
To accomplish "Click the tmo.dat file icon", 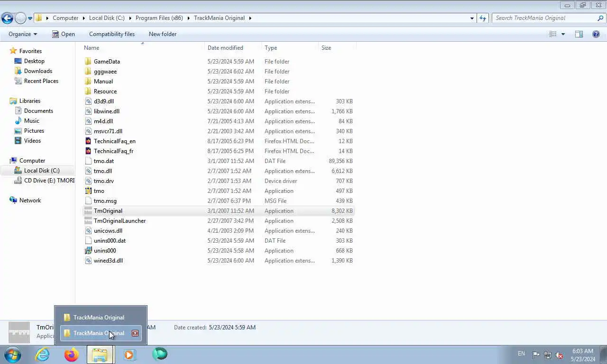I will pyautogui.click(x=88, y=161).
